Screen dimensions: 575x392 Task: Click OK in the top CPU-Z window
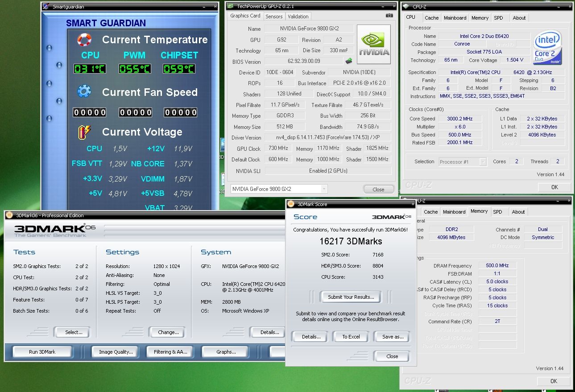[554, 187]
